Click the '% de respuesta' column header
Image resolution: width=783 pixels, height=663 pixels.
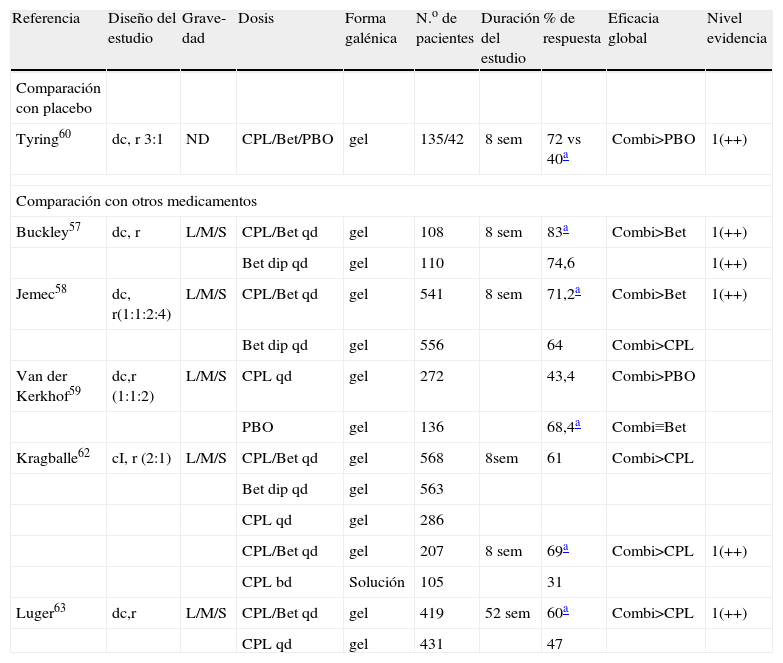coord(572,28)
